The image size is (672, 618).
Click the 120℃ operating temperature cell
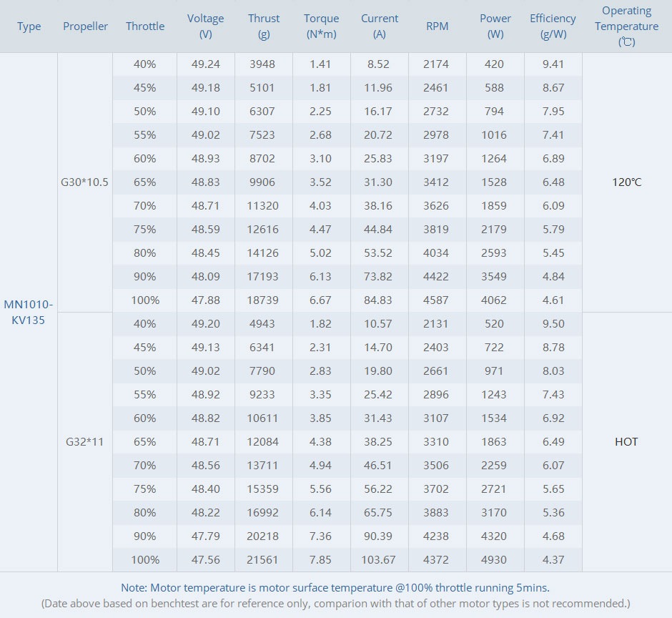coord(626,182)
